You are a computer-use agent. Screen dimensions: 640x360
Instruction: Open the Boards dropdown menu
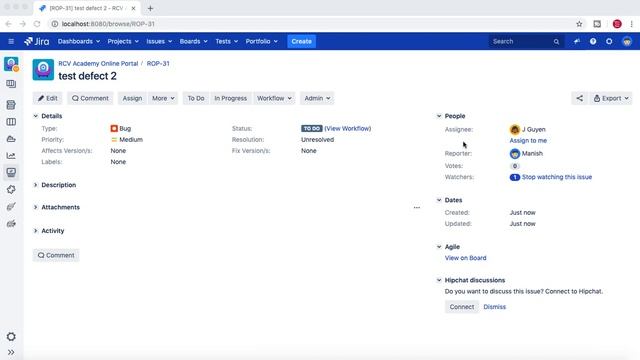(x=193, y=41)
